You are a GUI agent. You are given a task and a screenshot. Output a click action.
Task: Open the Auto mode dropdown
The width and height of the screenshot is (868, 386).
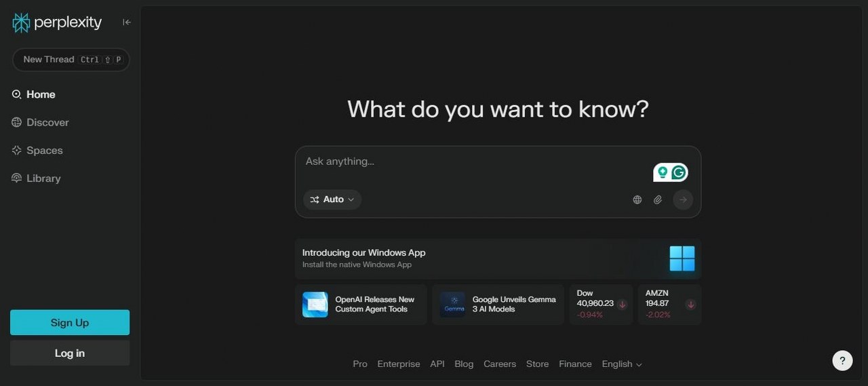point(332,199)
